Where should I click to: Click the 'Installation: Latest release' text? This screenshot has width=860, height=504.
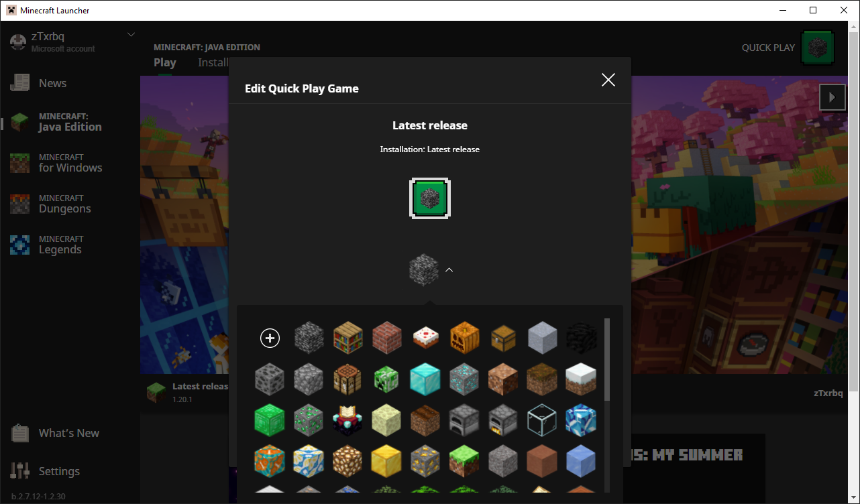click(430, 149)
